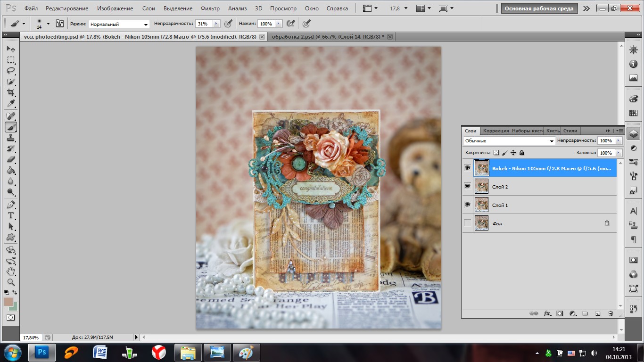Toggle Quick Mask mode
Viewport: 644px width, 362px height.
10,317
